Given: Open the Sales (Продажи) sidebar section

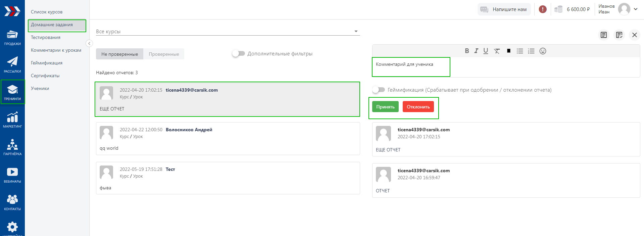Looking at the screenshot, I should pyautogui.click(x=12, y=38).
